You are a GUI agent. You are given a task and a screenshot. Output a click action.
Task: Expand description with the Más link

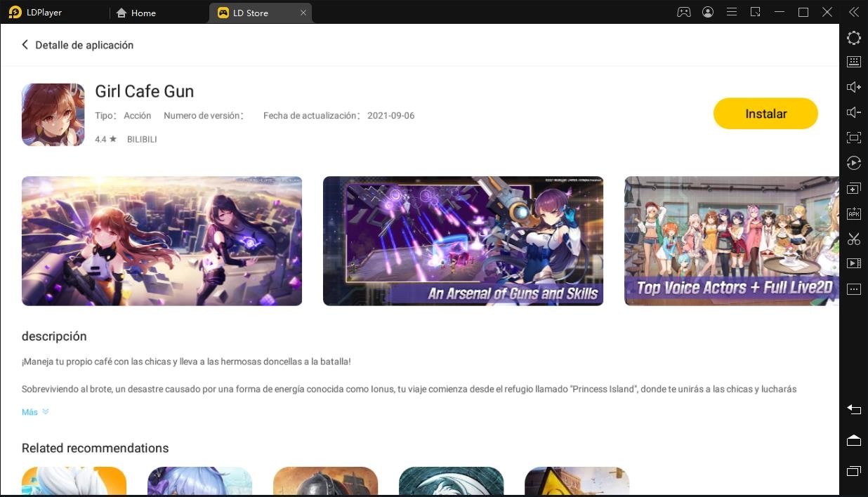point(35,412)
